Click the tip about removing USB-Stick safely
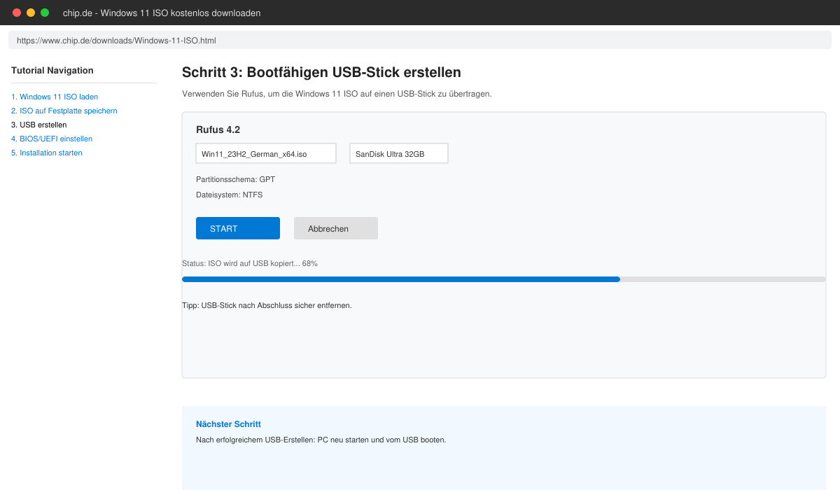The height and width of the screenshot is (504, 840). pos(267,305)
